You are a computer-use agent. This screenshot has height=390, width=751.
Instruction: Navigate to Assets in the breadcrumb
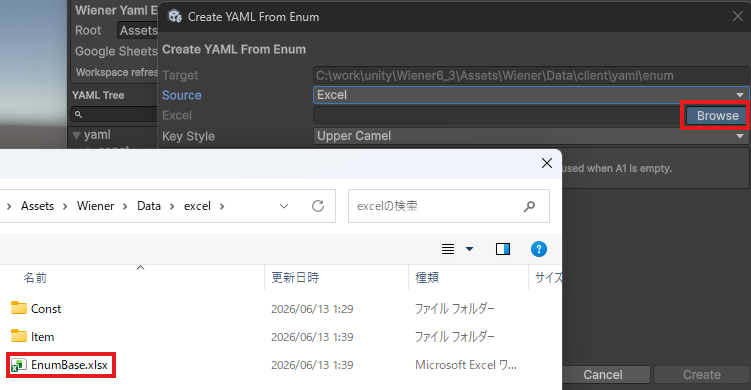37,206
